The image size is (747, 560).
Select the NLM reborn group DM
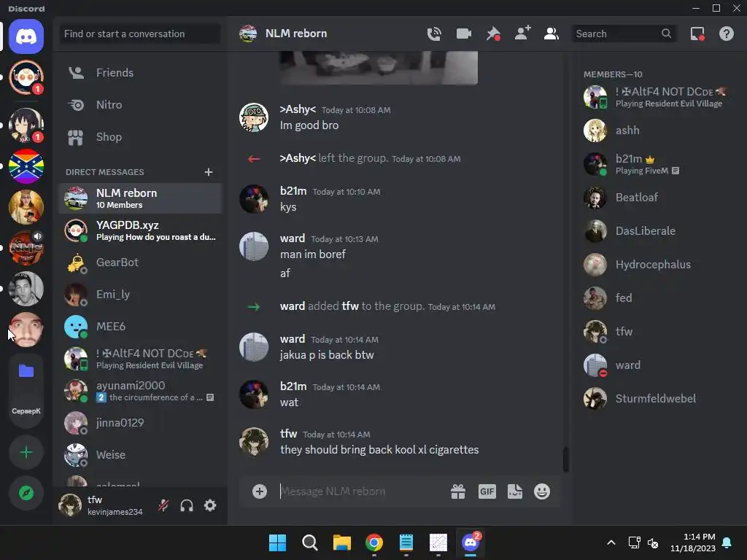tap(140, 198)
